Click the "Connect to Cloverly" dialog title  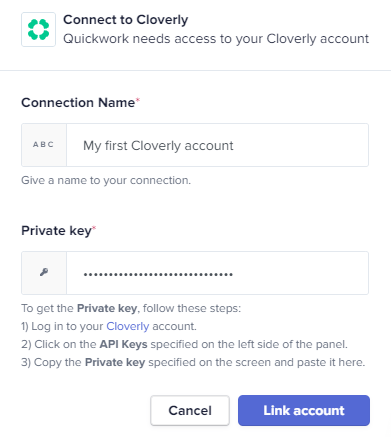tap(126, 20)
